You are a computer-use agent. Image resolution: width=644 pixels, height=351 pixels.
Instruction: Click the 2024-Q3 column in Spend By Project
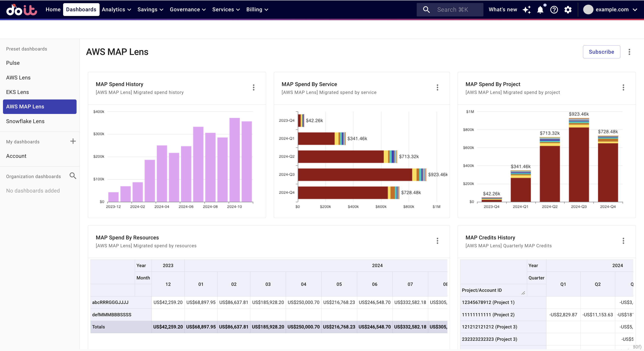coord(579,160)
